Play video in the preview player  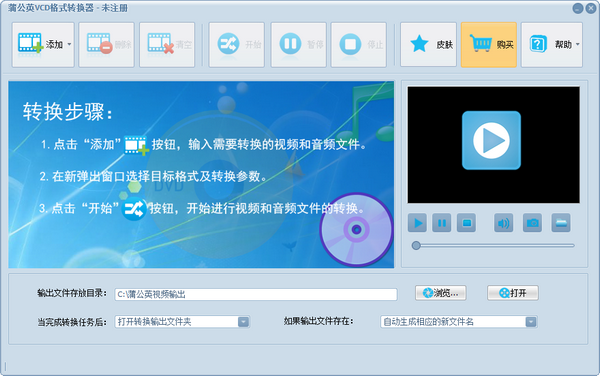pos(417,223)
